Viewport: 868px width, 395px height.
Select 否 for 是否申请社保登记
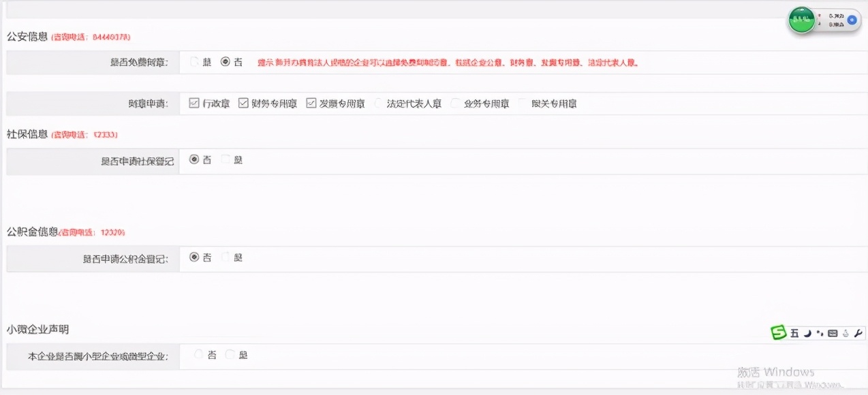(x=194, y=159)
